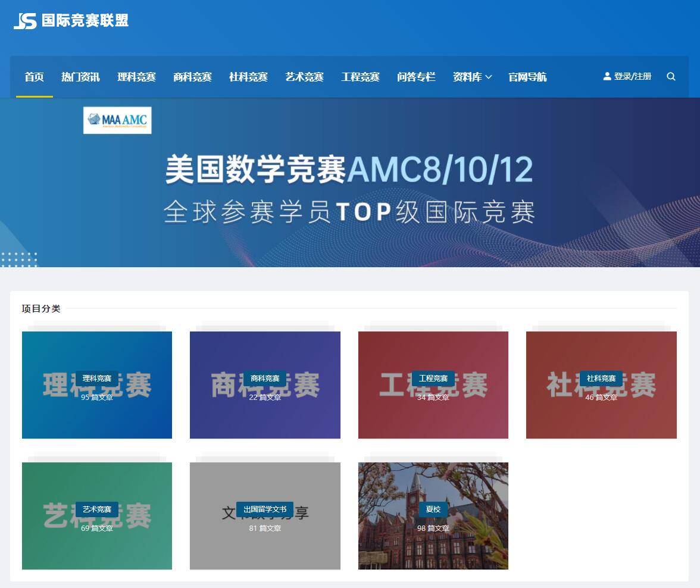This screenshot has height=588, width=700.
Task: Select 艺术竞赛 in the top navigation
Action: click(305, 77)
